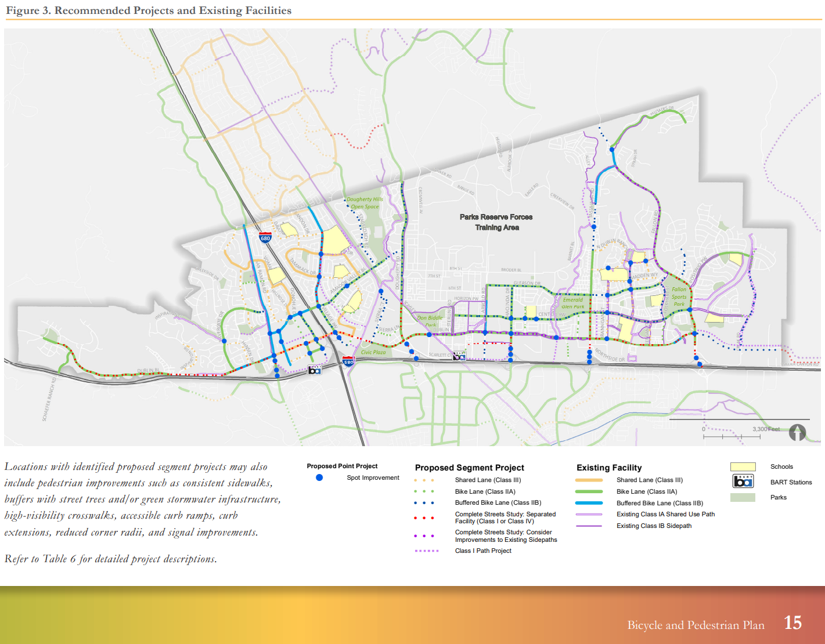Click the Parks Reserve Forces Training Area label

tap(496, 222)
